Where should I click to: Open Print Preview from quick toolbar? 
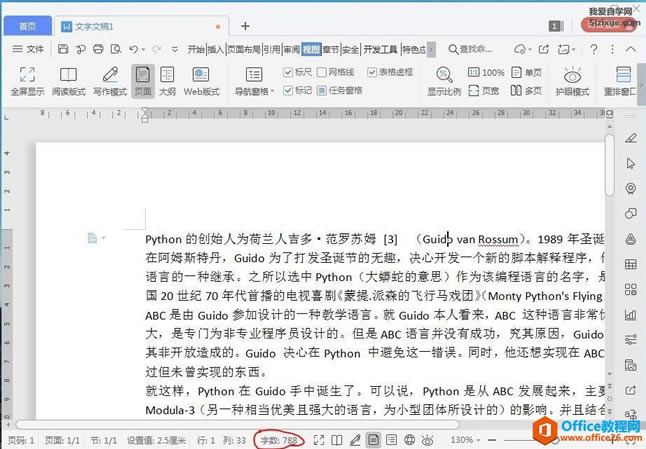click(116, 49)
